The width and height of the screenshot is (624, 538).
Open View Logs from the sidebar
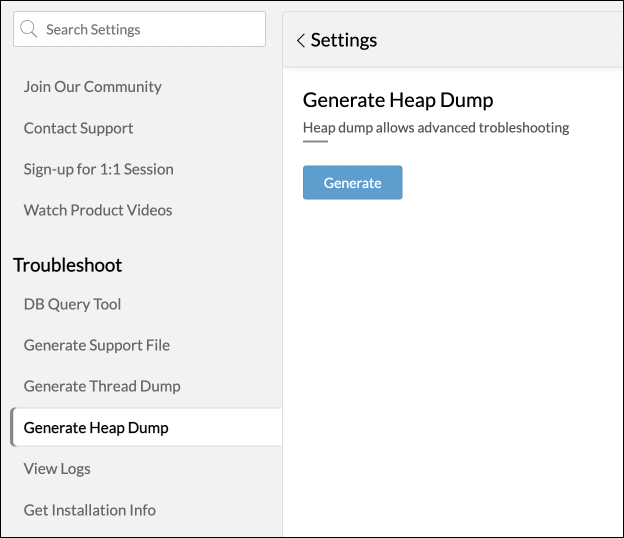[57, 468]
